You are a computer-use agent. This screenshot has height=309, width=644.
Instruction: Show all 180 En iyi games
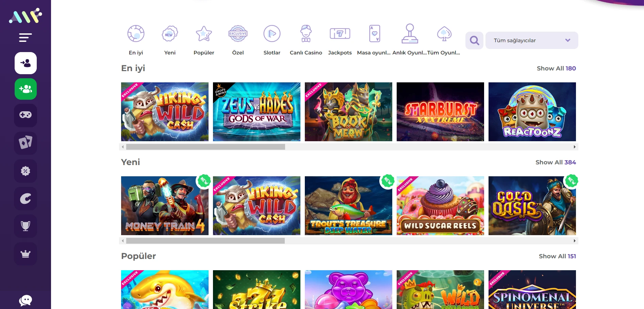click(556, 68)
